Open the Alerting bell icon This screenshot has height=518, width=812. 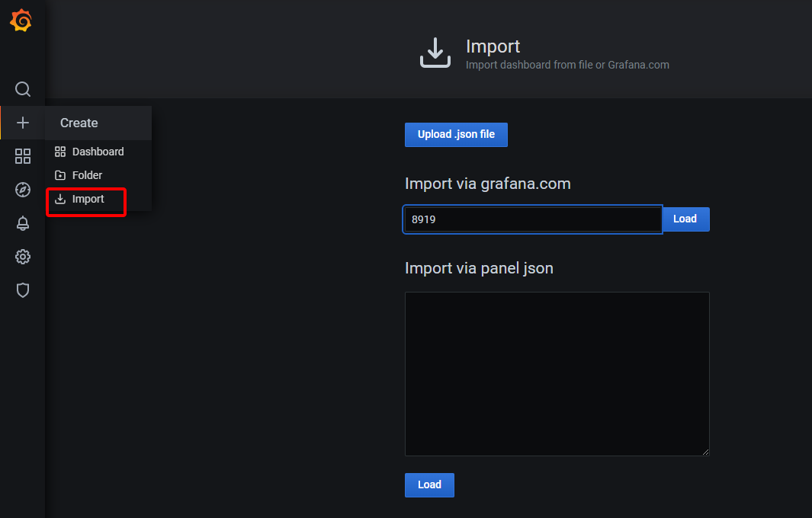[23, 223]
